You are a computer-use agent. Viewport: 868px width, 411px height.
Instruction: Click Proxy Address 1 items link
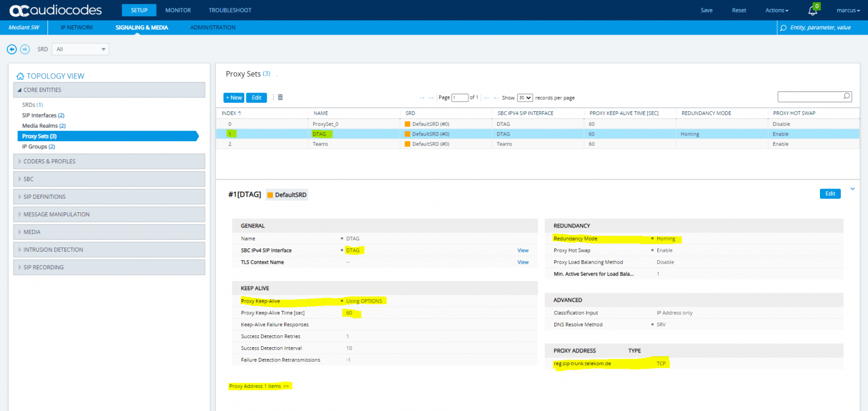(259, 386)
